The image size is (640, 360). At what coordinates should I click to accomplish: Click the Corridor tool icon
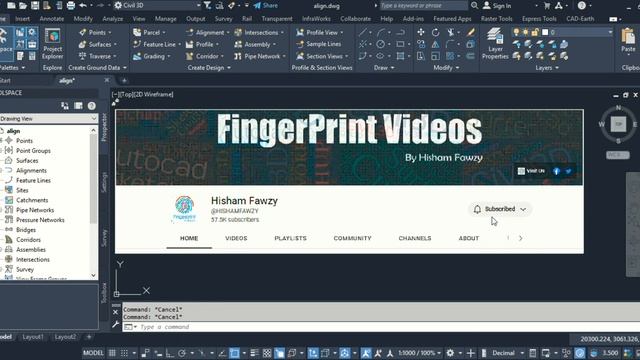point(189,56)
